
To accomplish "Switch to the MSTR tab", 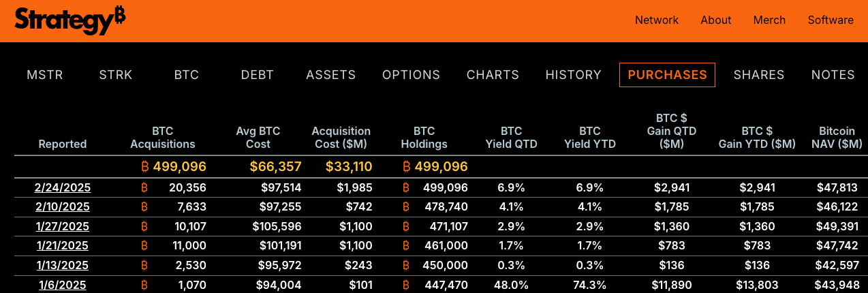I will coord(45,75).
